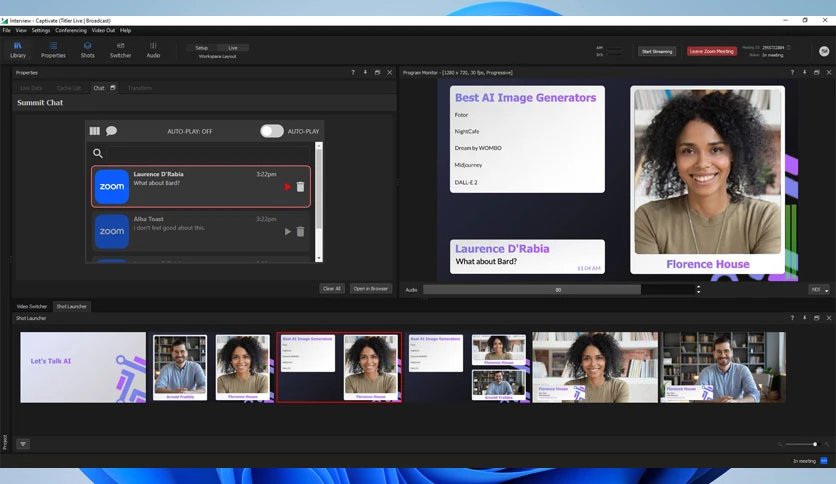Select the Shot Launcher tab
836x484 pixels.
[x=71, y=306]
